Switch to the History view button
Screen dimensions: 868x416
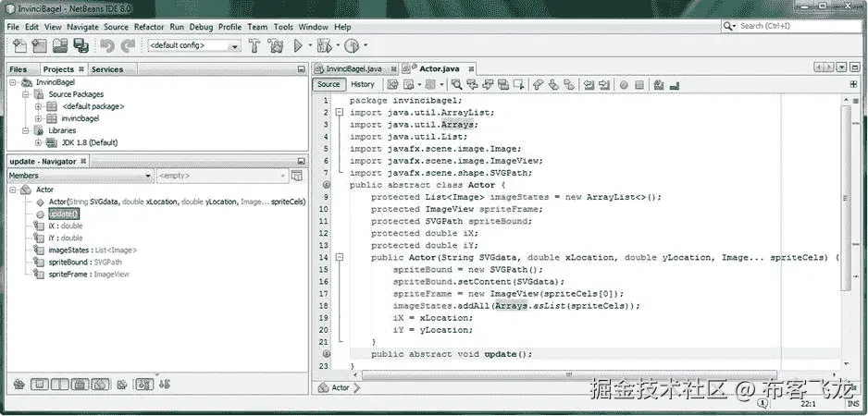[363, 85]
